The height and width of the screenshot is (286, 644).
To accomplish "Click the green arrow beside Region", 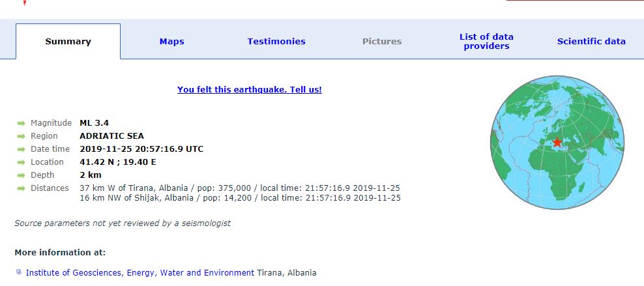I will [x=21, y=136].
